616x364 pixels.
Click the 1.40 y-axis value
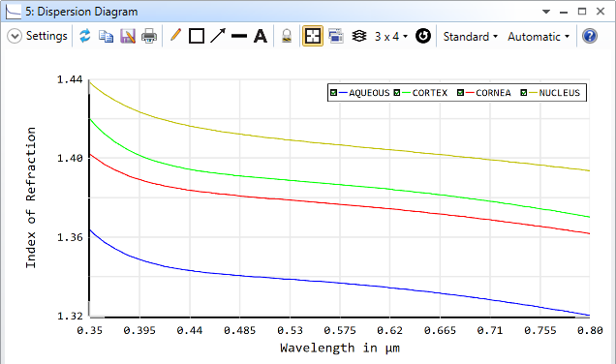pyautogui.click(x=70, y=158)
